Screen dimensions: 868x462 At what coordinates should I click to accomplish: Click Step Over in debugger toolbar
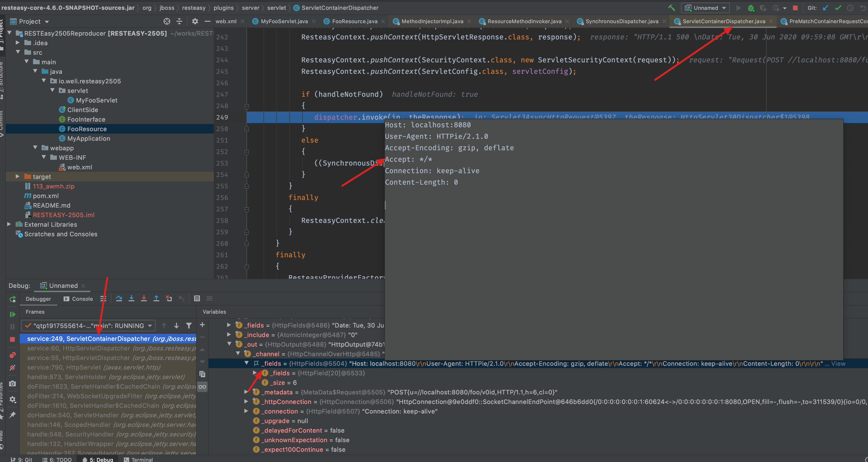(119, 298)
